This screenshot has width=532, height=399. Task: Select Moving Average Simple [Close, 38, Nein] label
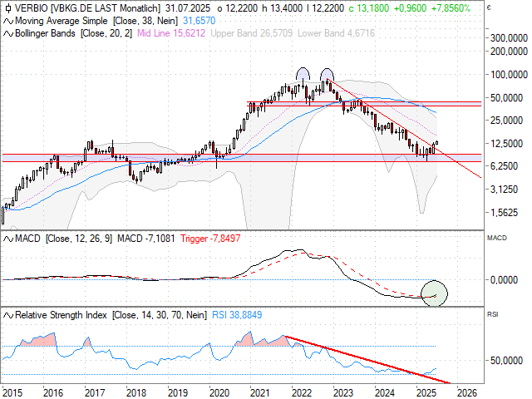point(96,21)
